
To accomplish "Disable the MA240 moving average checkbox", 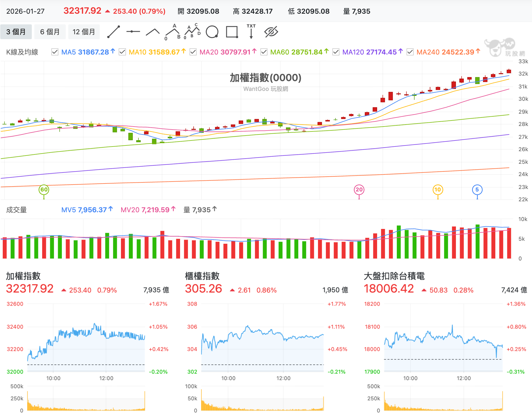I will 410,52.
